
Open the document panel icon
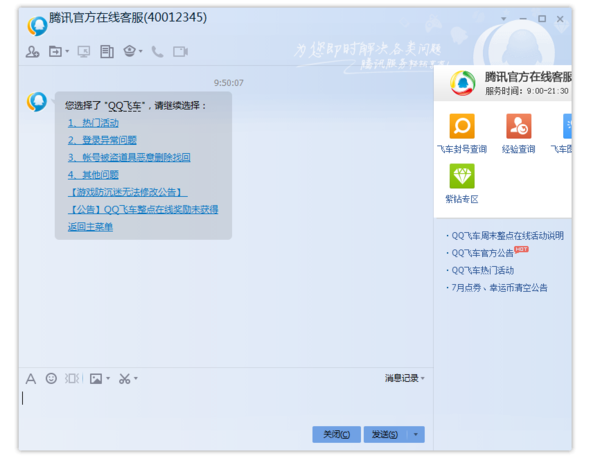coord(107,51)
